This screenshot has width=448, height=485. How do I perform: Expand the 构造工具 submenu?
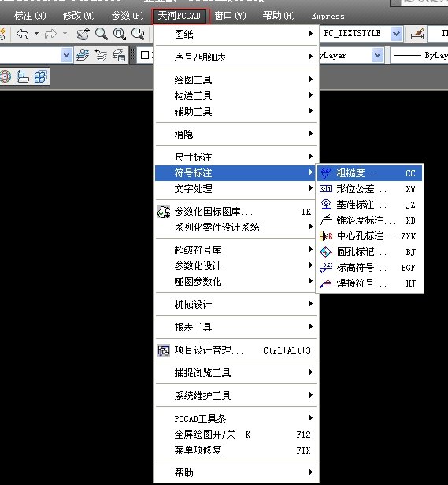[236, 95]
